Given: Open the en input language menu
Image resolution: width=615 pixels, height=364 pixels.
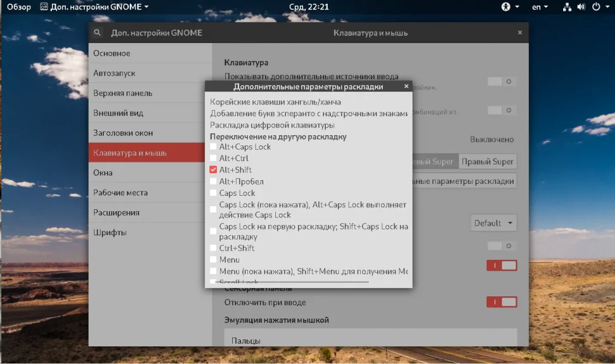Looking at the screenshot, I should (540, 7).
